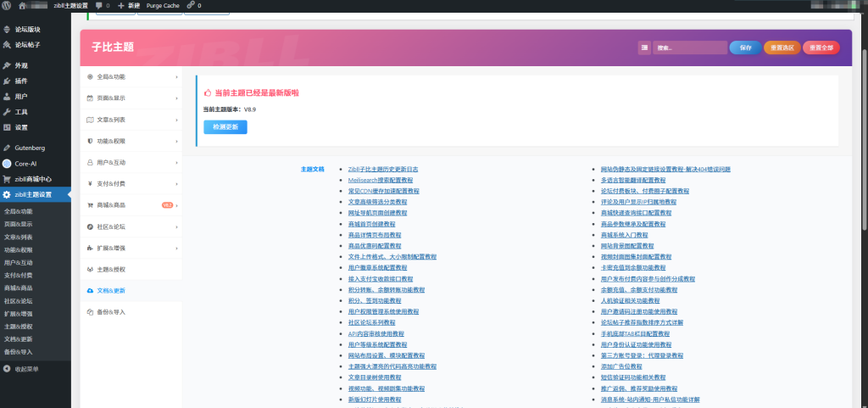The image size is (868, 408).
Task: Click the 设置 sliders icon in sidebar
Action: pyautogui.click(x=7, y=127)
